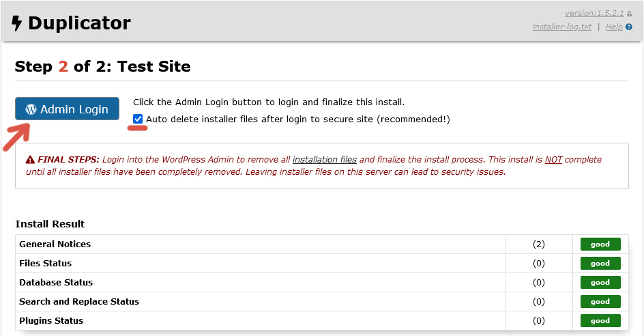Image resolution: width=644 pixels, height=336 pixels.
Task: Select the Plugins Status row label
Action: [x=51, y=321]
